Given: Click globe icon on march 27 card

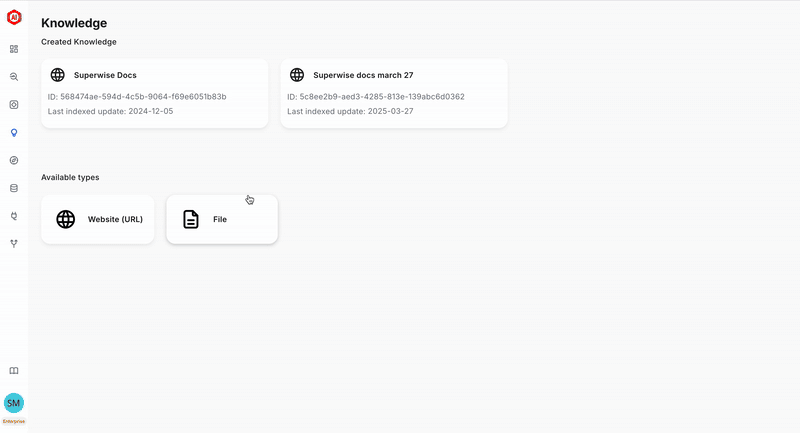Looking at the screenshot, I should pyautogui.click(x=297, y=75).
